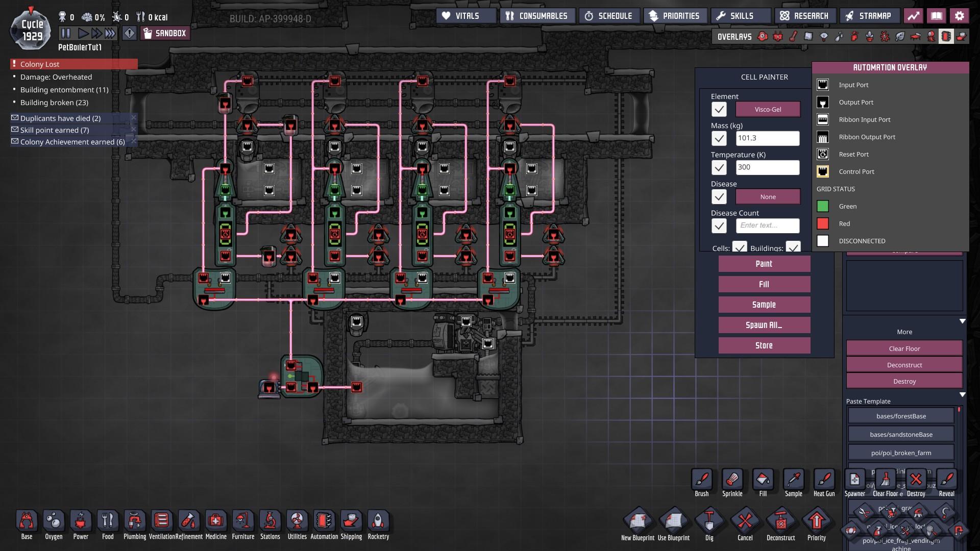Open the Disease None selector

pyautogui.click(x=768, y=197)
